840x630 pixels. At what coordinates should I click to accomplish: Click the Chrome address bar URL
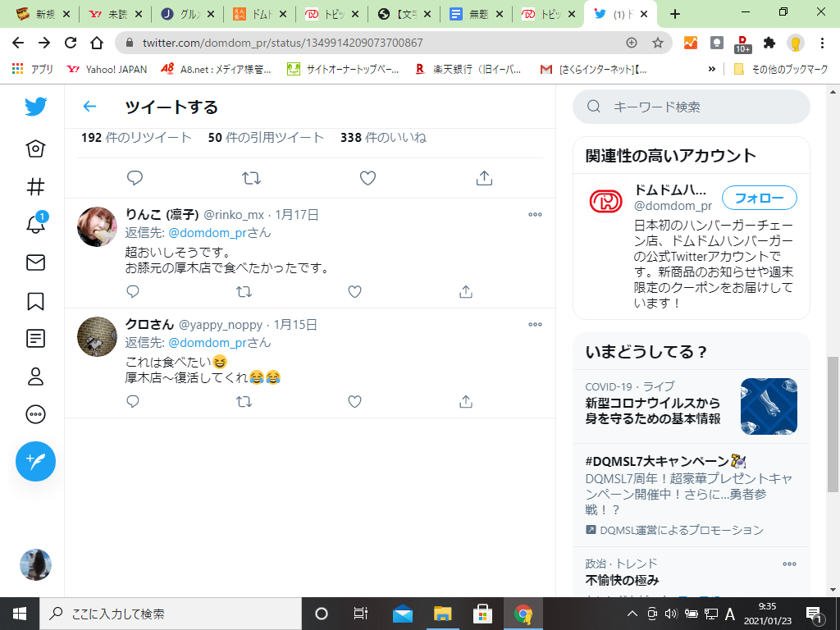click(x=282, y=43)
